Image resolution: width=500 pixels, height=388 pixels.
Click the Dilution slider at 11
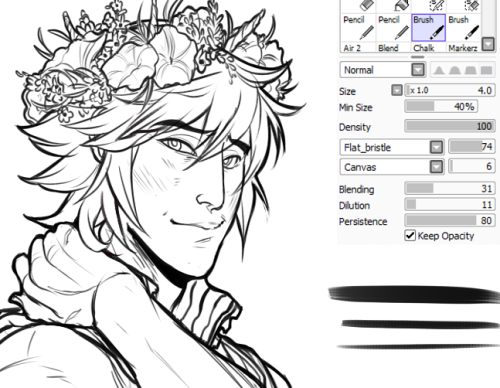point(450,204)
